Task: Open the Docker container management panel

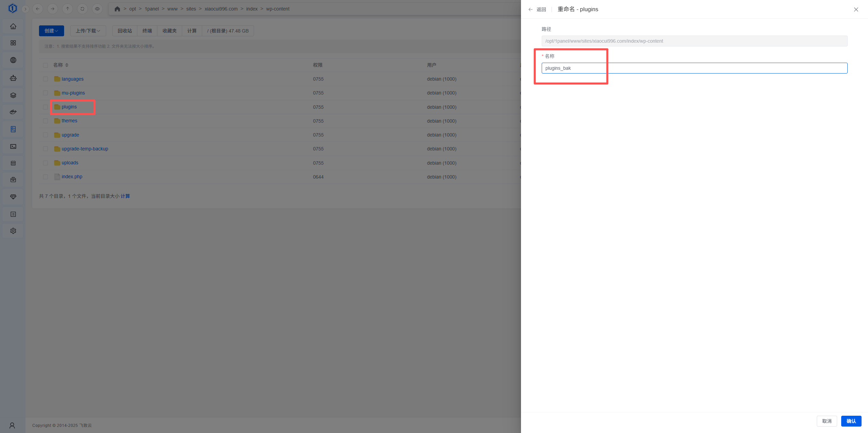Action: point(13,111)
